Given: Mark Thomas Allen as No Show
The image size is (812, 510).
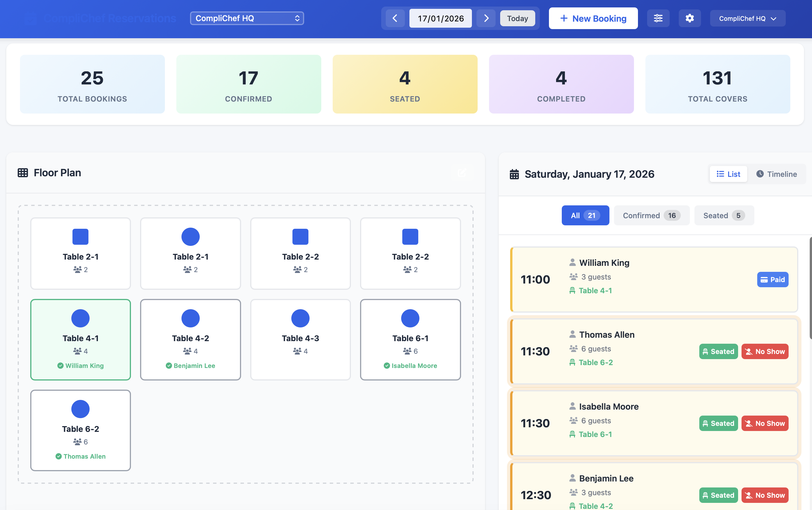Looking at the screenshot, I should tap(765, 351).
